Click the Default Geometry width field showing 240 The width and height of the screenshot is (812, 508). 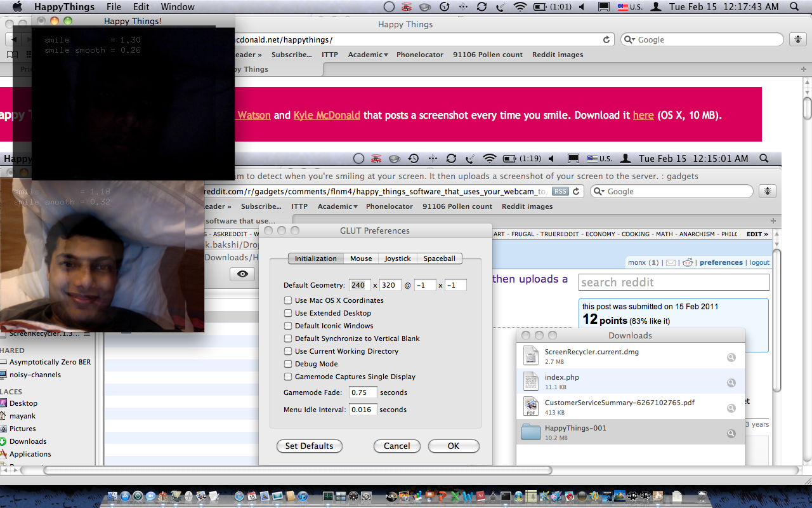click(x=358, y=285)
